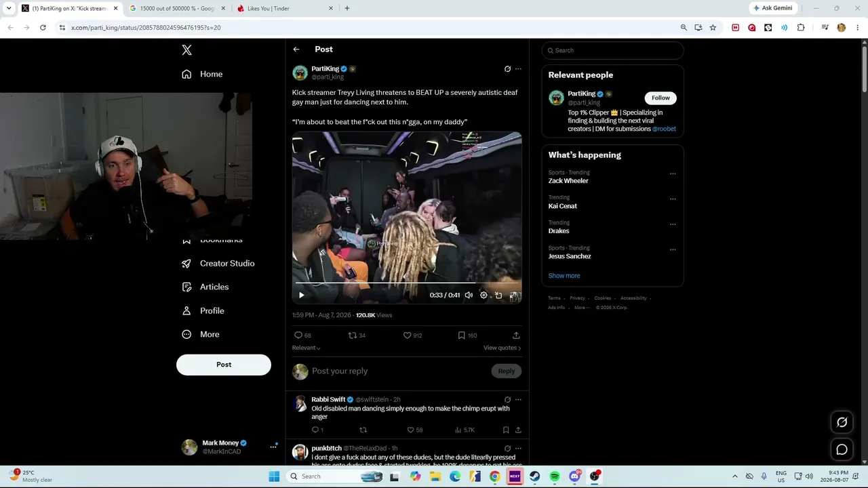Click the Grok icon on PartiKing's post
Screen dimensions: 868x488
[x=507, y=69]
